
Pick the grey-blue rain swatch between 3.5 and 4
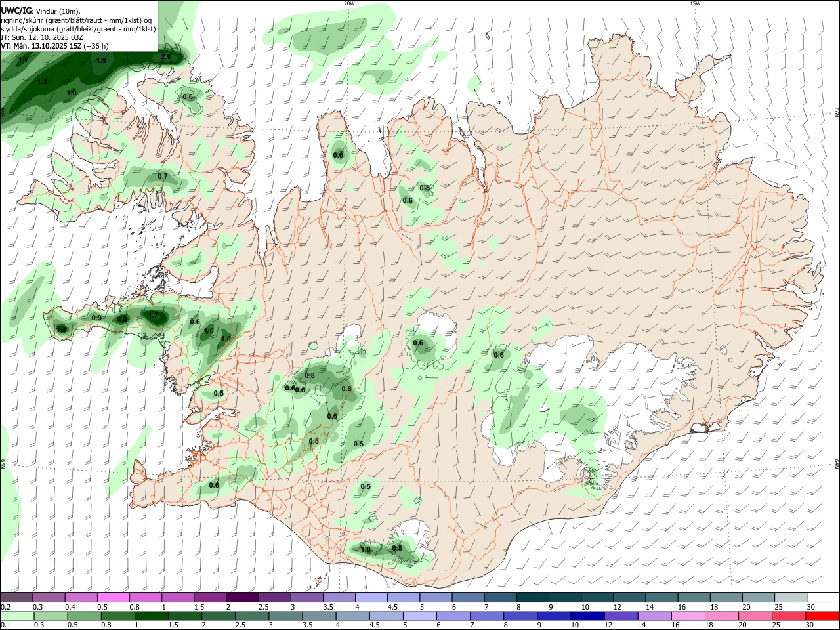[x=320, y=616]
